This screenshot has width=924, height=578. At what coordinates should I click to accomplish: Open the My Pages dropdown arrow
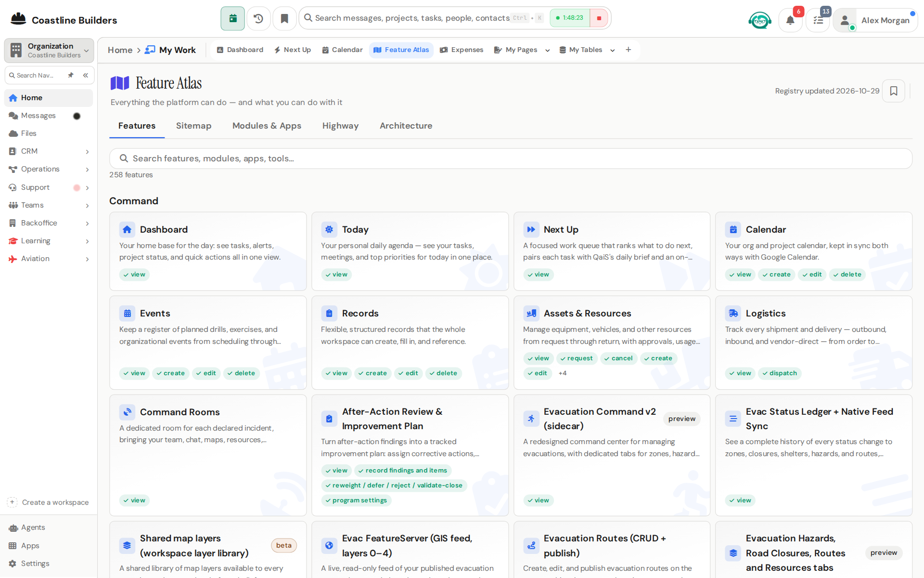pyautogui.click(x=547, y=50)
